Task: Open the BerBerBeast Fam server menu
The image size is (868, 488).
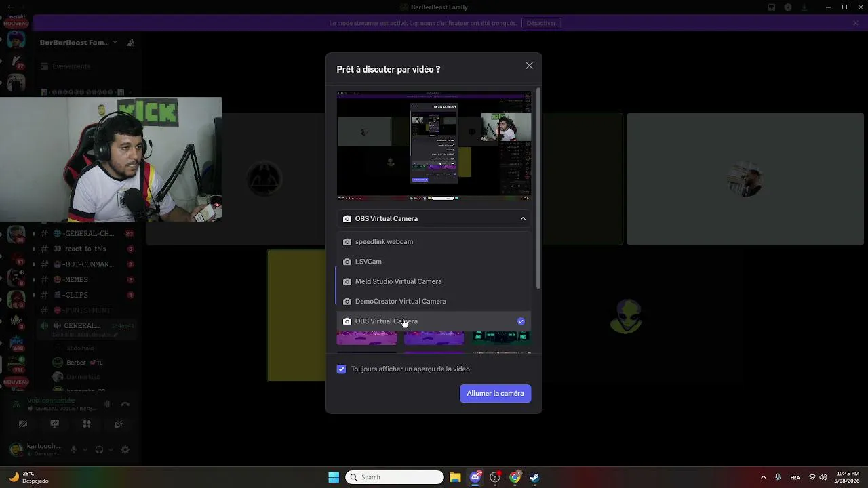Action: pos(79,43)
